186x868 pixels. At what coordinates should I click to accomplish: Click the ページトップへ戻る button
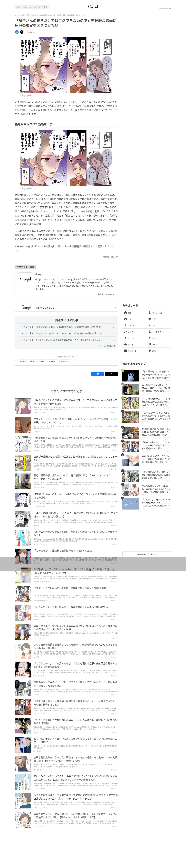(x=146, y=554)
